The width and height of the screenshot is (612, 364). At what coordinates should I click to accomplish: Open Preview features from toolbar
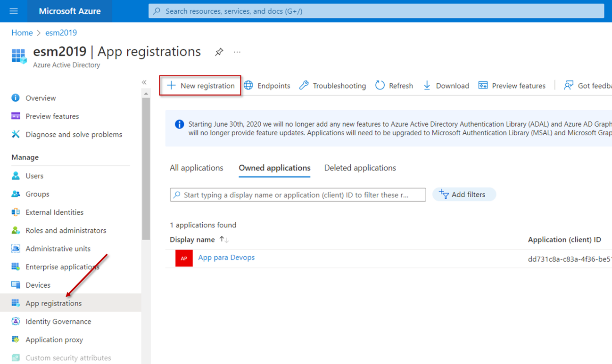click(x=512, y=86)
